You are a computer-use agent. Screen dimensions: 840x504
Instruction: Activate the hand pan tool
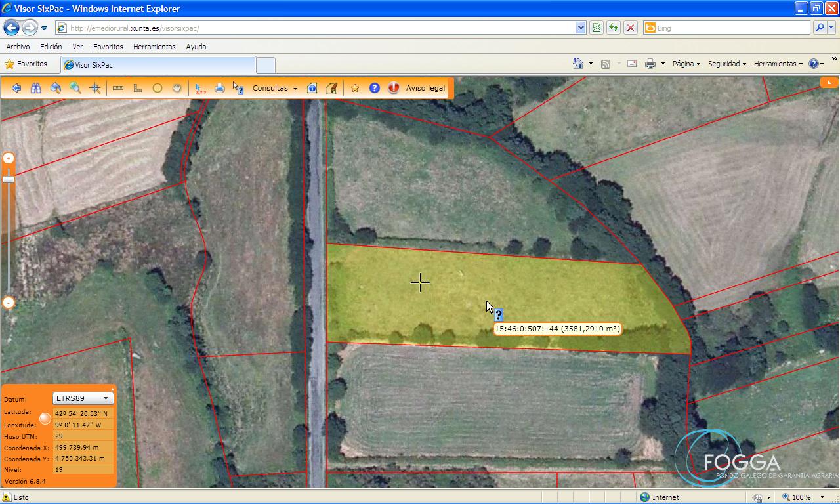177,88
